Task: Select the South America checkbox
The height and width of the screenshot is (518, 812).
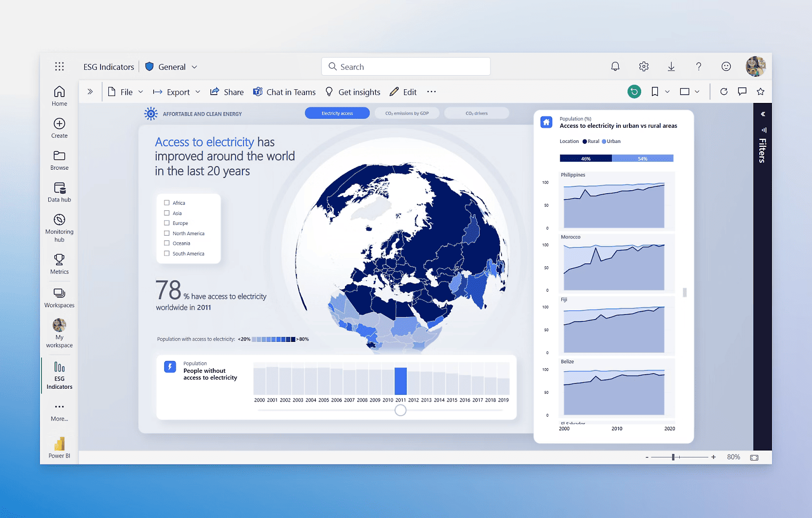Action: 166,253
